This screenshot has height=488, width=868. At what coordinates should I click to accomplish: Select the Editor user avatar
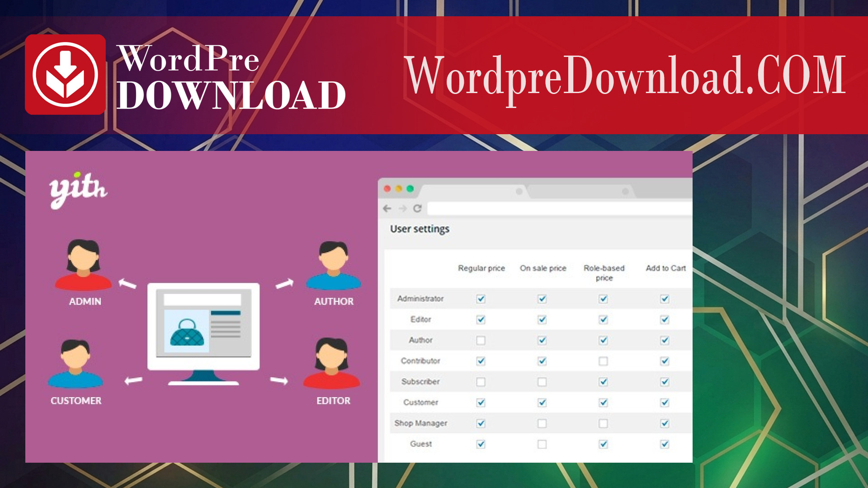(332, 364)
